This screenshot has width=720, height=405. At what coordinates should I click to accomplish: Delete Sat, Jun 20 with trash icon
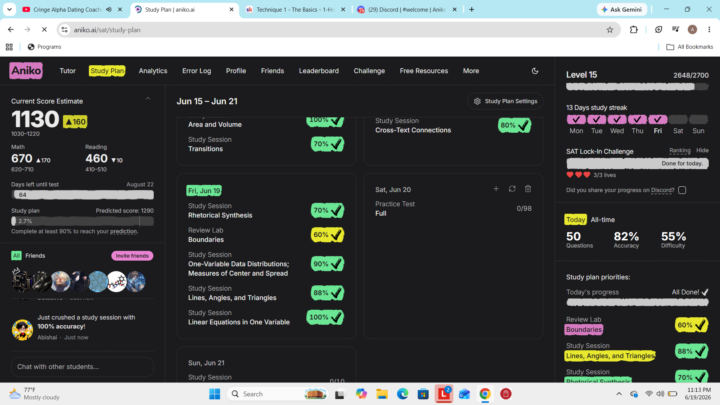coord(528,189)
